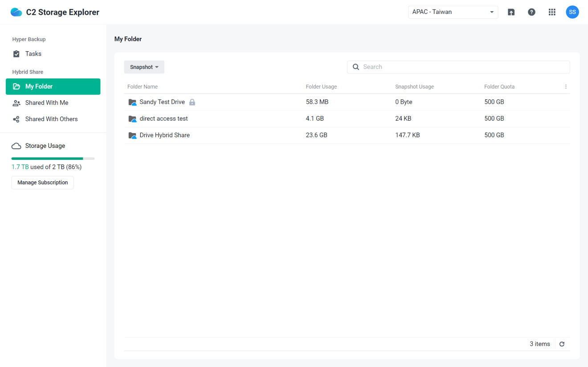This screenshot has width=588, height=367.
Task: Click the SS user avatar
Action: [572, 12]
